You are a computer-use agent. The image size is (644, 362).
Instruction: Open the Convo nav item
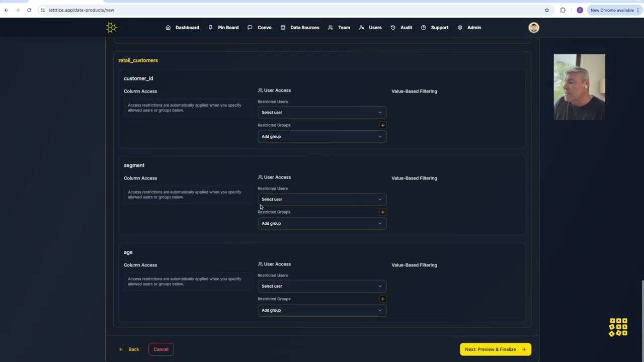click(x=260, y=28)
